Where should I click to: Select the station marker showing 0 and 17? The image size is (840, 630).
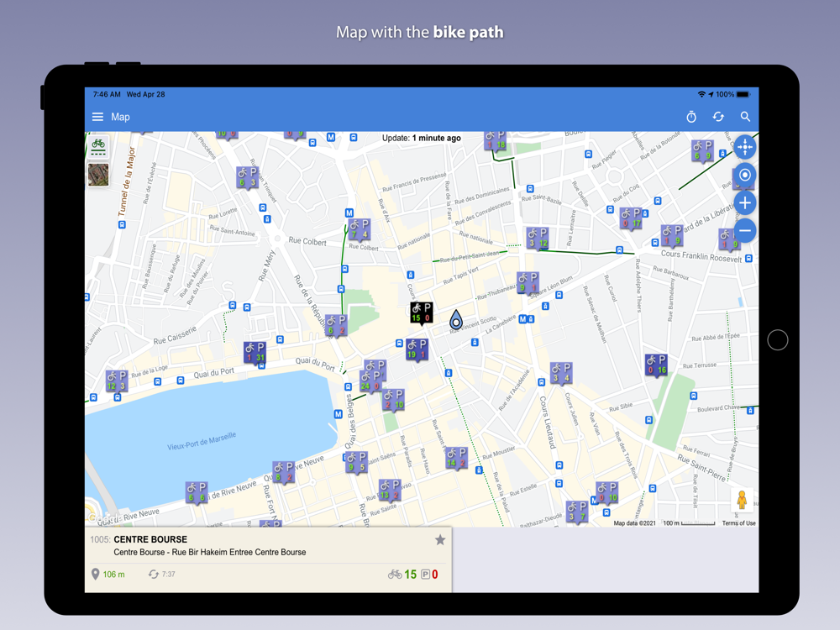click(x=631, y=218)
